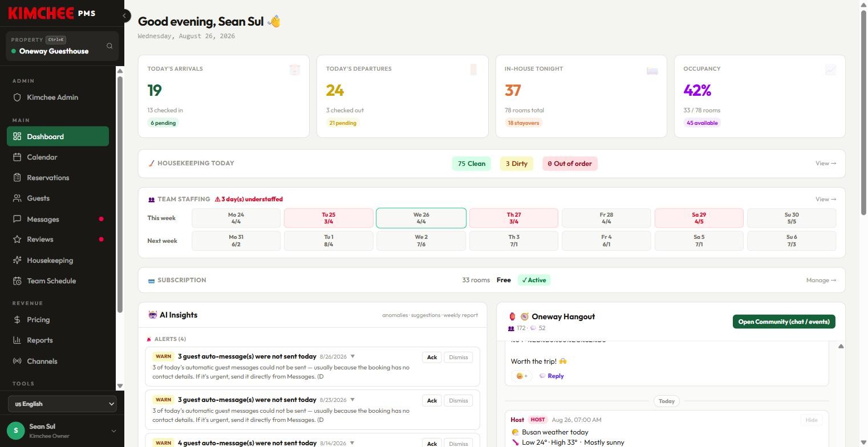
Task: Reply to the 'Worth the trip!' post
Action: (x=551, y=376)
